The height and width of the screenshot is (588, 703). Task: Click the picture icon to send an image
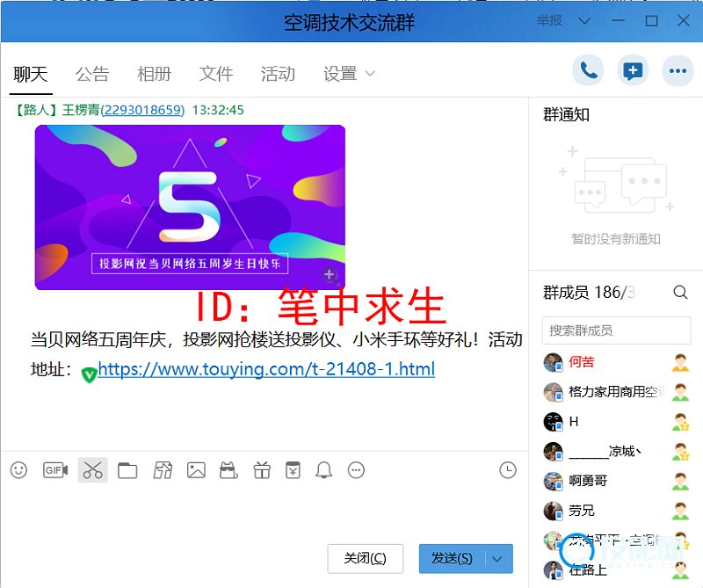click(196, 470)
